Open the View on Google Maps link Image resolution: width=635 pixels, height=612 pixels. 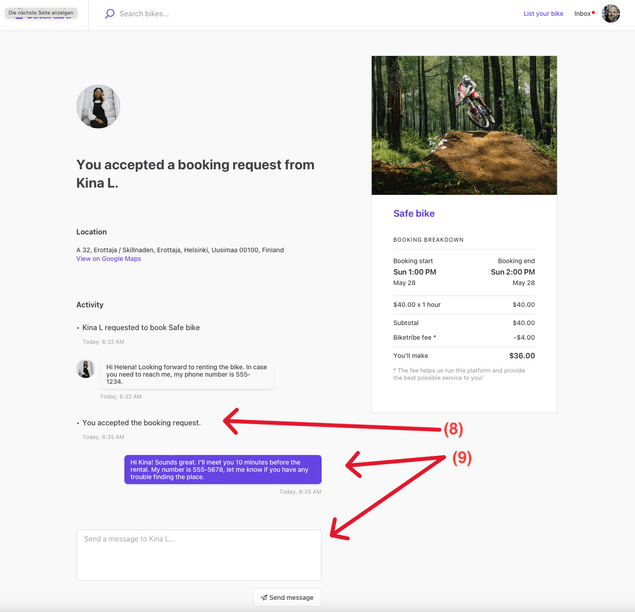click(108, 259)
